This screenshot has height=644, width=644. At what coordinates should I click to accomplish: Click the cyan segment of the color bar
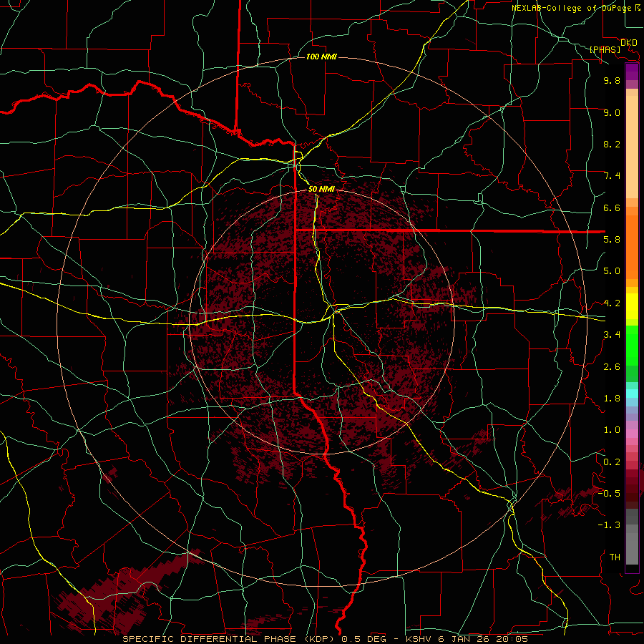pyautogui.click(x=632, y=393)
